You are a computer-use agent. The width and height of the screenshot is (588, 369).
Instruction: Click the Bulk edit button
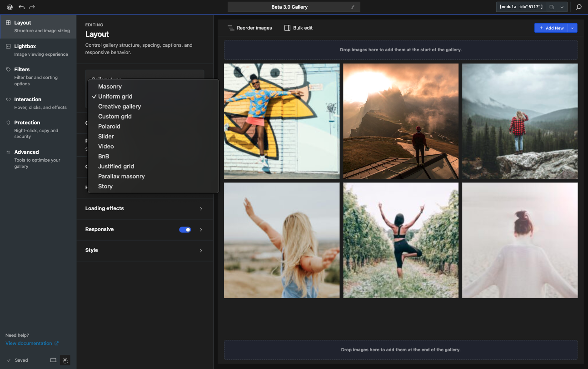(x=299, y=28)
